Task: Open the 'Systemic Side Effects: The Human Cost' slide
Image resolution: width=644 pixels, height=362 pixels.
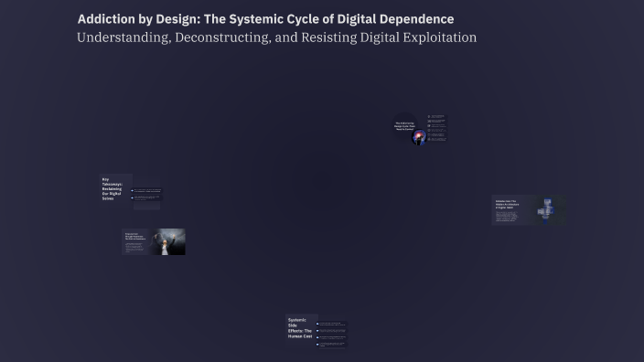Action: tap(317, 331)
